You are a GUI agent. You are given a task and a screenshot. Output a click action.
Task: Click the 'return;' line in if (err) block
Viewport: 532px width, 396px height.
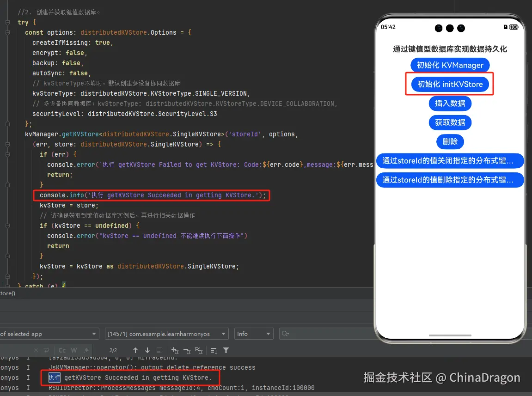pos(60,175)
